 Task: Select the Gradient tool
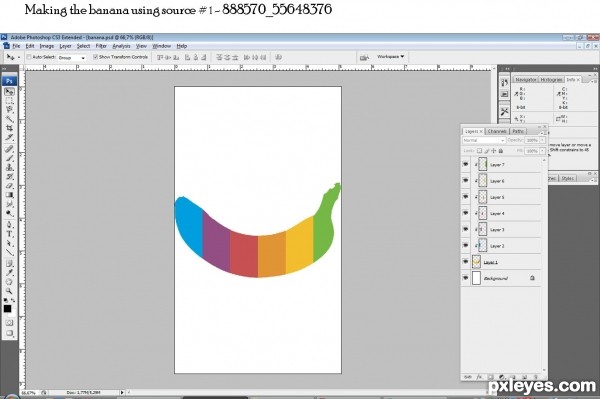click(x=9, y=195)
